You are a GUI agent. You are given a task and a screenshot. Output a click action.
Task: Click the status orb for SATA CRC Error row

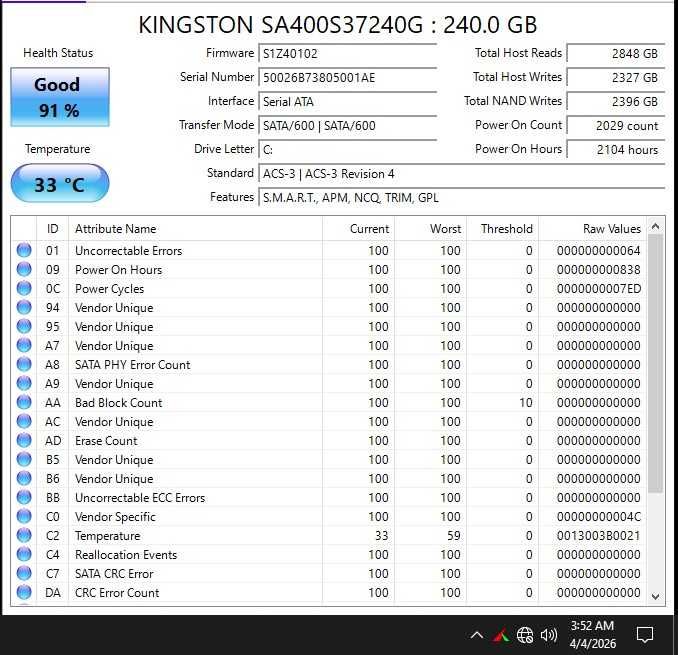pos(24,574)
